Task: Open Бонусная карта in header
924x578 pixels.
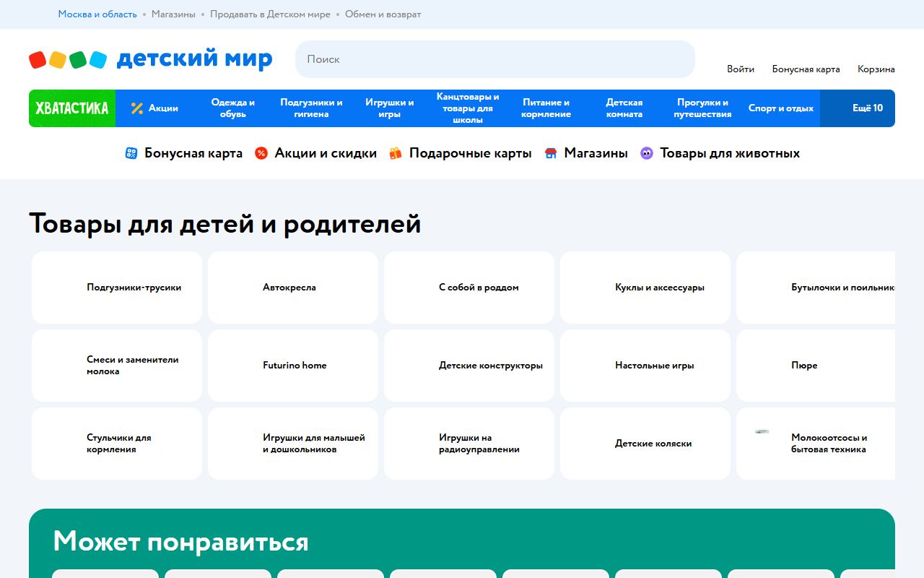Action: pyautogui.click(x=806, y=69)
